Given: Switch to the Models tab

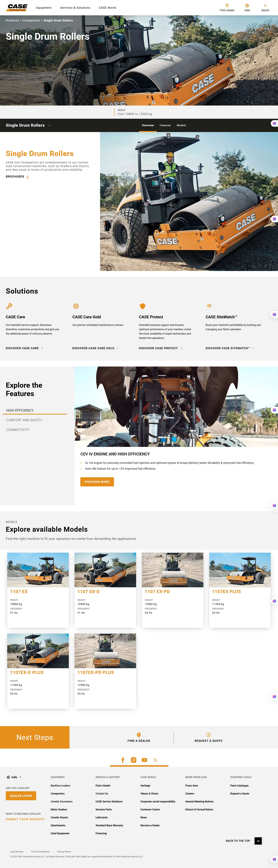Looking at the screenshot, I should coord(181,125).
